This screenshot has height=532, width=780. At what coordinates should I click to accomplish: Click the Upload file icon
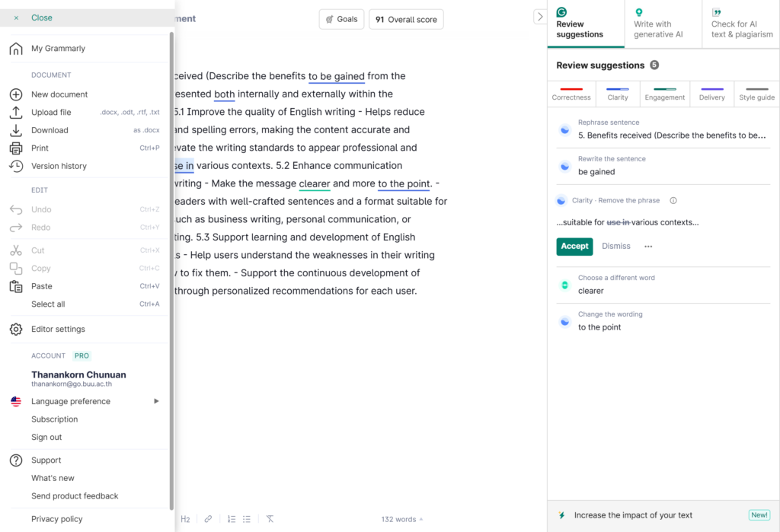point(15,113)
